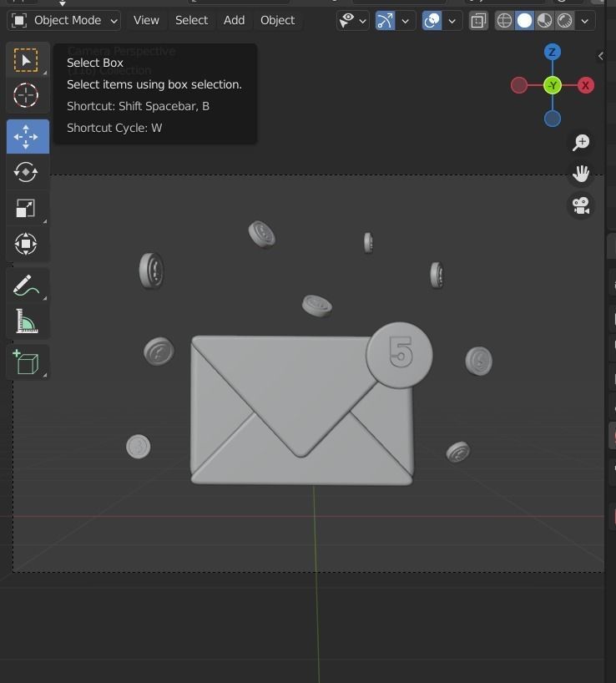This screenshot has height=683, width=616.
Task: Switch to wireframe viewport shading
Action: [504, 21]
